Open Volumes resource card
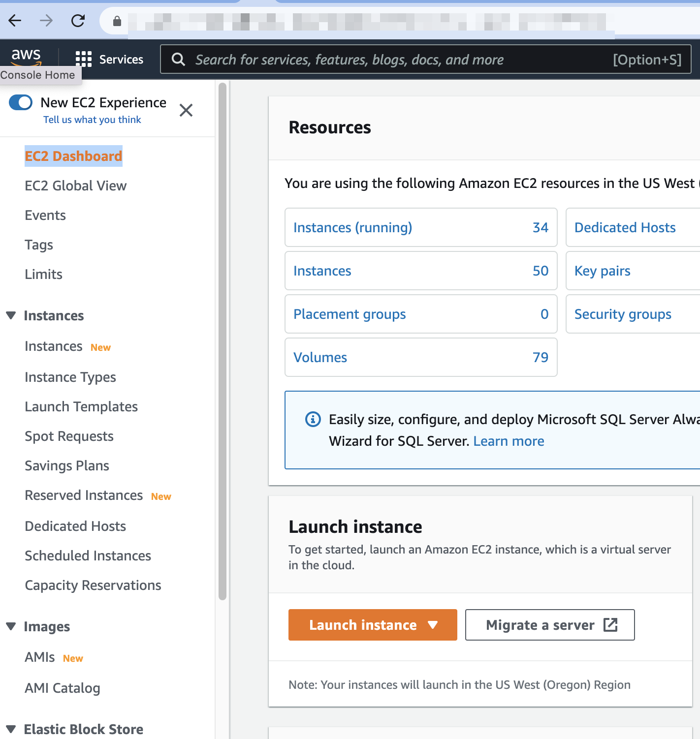Image resolution: width=700 pixels, height=739 pixels. point(421,357)
